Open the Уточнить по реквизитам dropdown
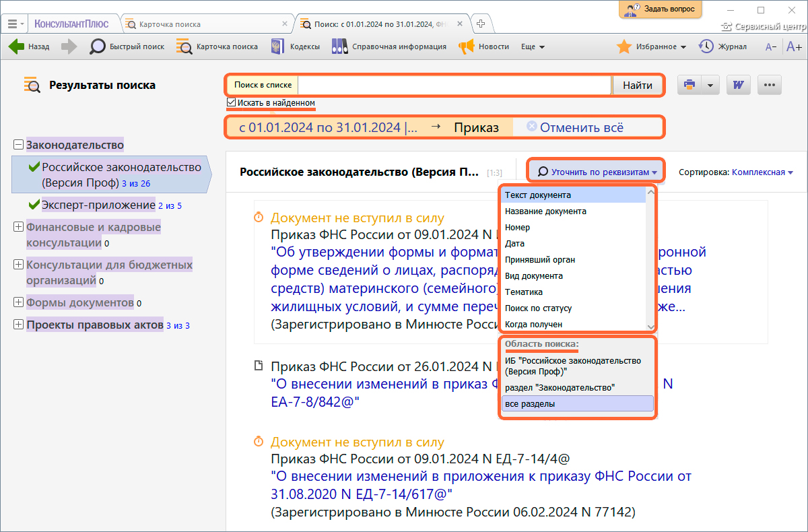This screenshot has width=808, height=532. coord(597,172)
